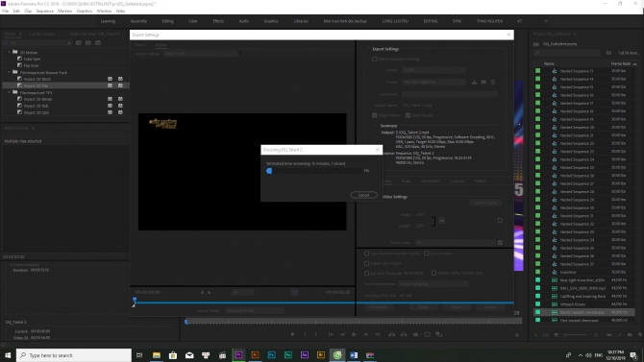Screen dimensions: 644x362
Task: Toggle Use Maximum Render Quality checkbox
Action: pyautogui.click(x=367, y=253)
